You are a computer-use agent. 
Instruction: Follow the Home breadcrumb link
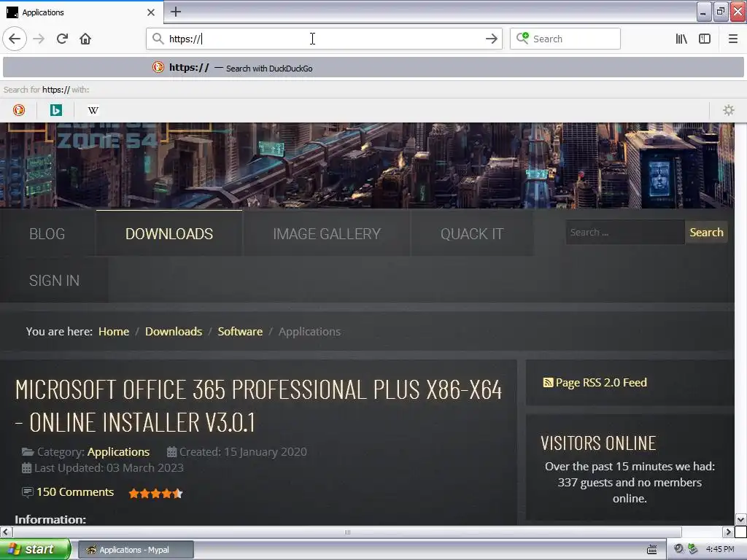114,332
